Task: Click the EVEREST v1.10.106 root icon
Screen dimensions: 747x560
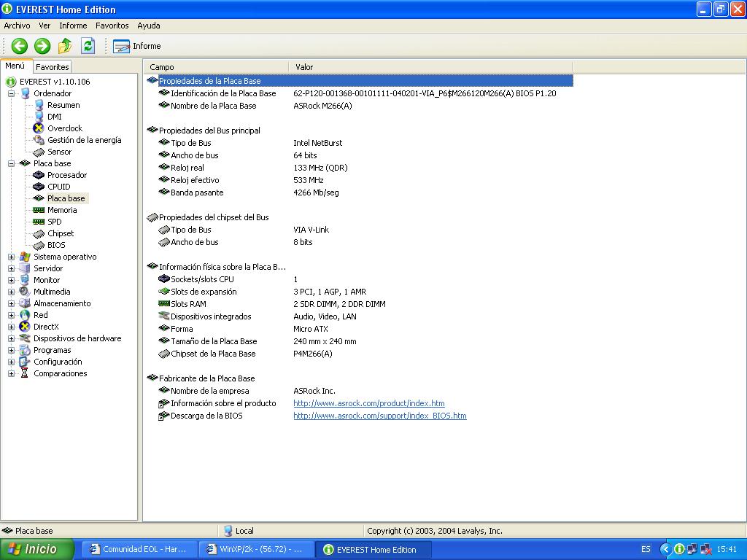Action: tap(11, 82)
